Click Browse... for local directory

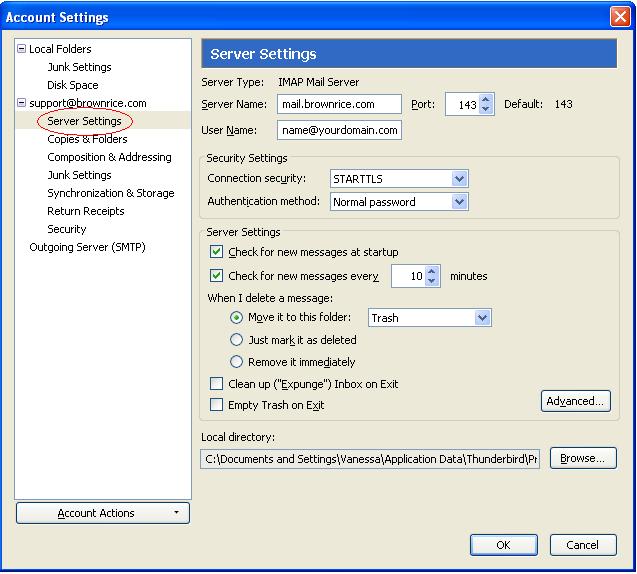(x=583, y=459)
